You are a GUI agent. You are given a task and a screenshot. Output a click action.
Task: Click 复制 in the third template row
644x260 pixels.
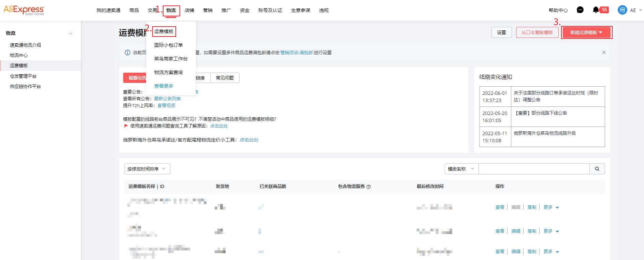click(532, 251)
